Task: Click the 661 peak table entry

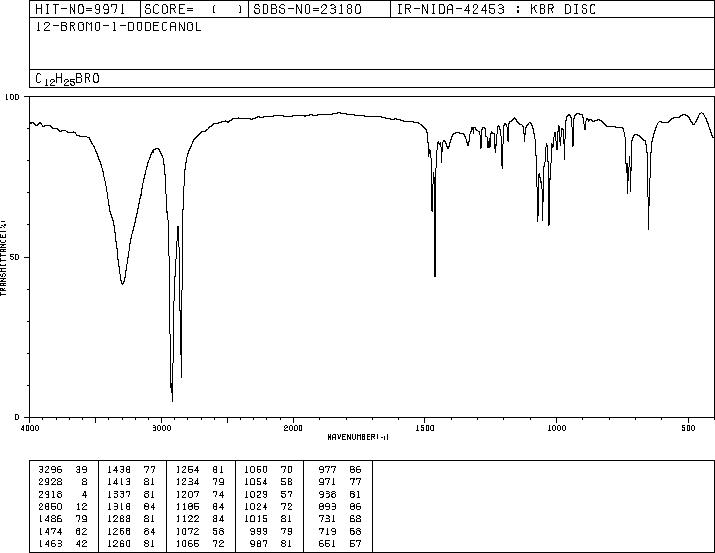Action: 340,543
